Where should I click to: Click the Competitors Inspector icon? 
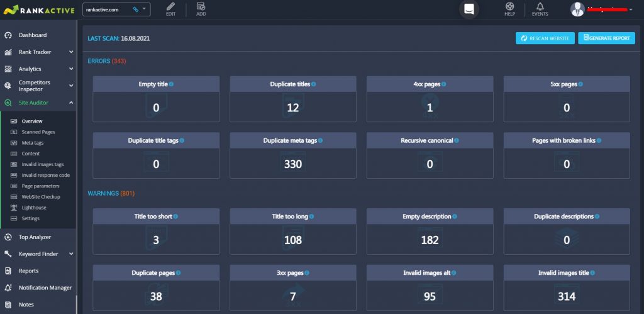point(8,86)
